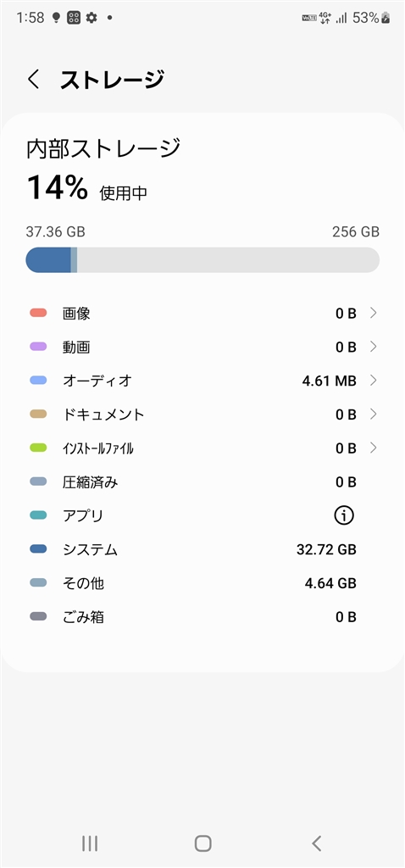Screen dimensions: 405x868
Task: Expand the オーディオ category chevron
Action: pyautogui.click(x=374, y=381)
